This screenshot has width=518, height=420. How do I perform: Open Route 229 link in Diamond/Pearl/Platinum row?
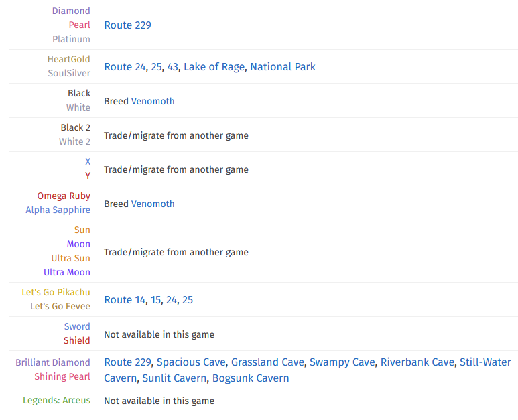pos(127,25)
